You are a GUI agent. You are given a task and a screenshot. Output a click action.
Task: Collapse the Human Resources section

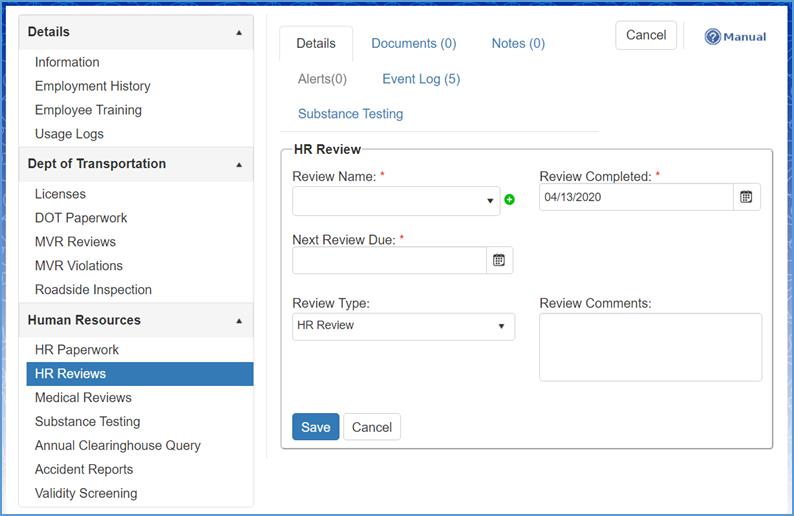238,321
